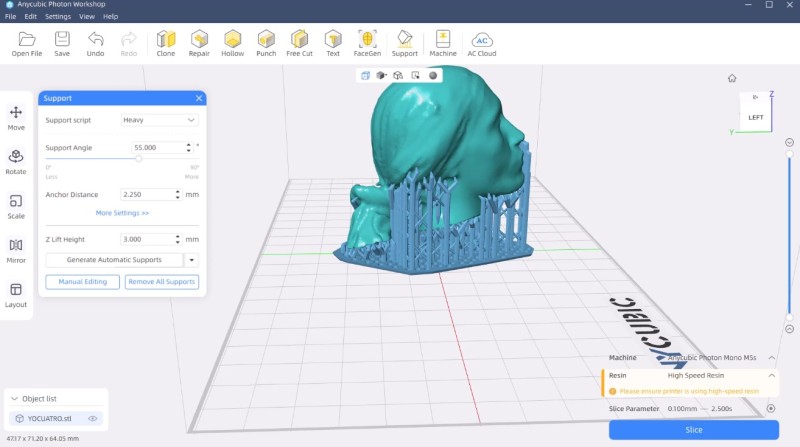Collapse the Resin section chevron

771,376
